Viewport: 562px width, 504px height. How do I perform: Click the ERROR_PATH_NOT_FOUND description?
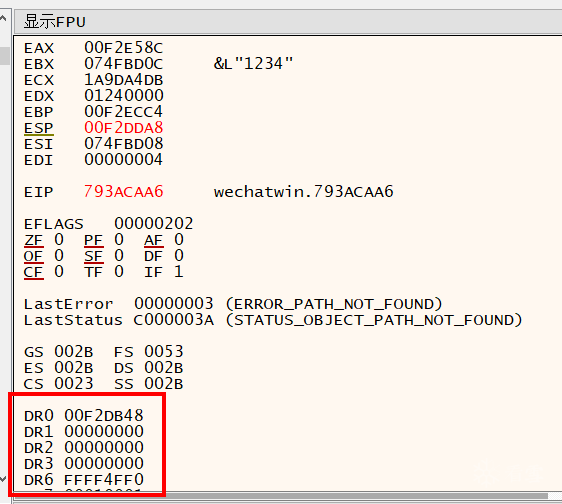click(x=334, y=304)
